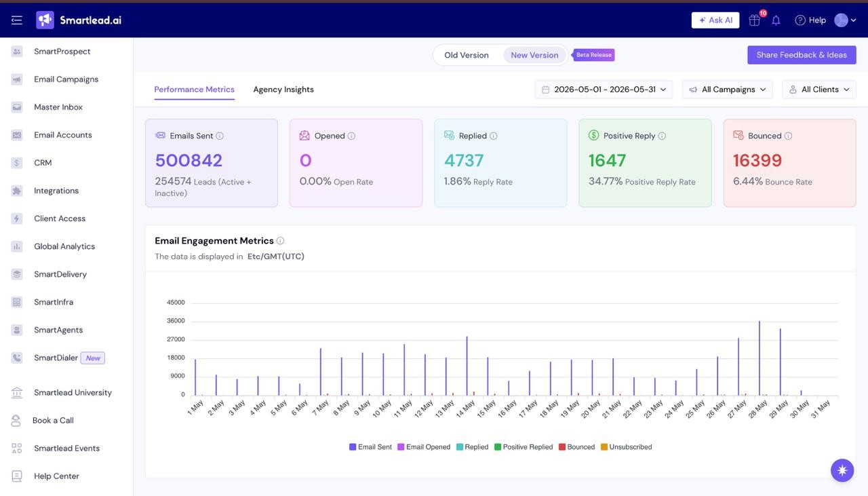Click the Positive Reply info icon
Viewport: 868px width, 496px height.
(662, 136)
